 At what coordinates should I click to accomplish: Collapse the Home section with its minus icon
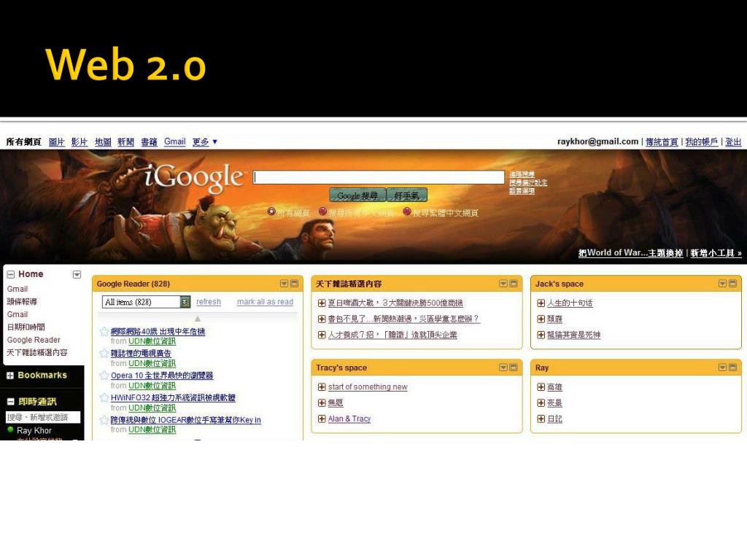click(x=10, y=274)
